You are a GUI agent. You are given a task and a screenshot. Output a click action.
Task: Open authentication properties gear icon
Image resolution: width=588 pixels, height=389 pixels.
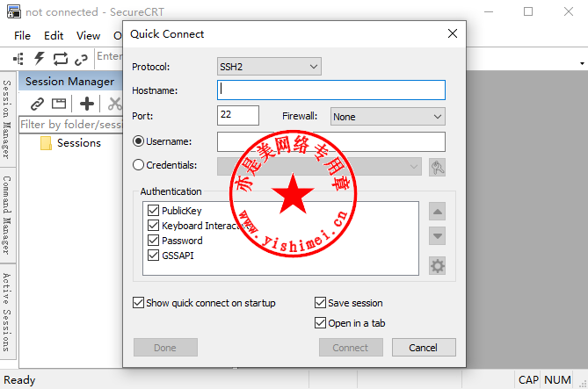(437, 266)
